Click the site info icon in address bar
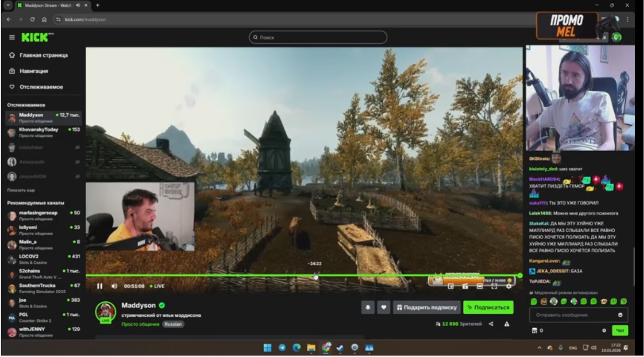The image size is (644, 357). coord(59,19)
